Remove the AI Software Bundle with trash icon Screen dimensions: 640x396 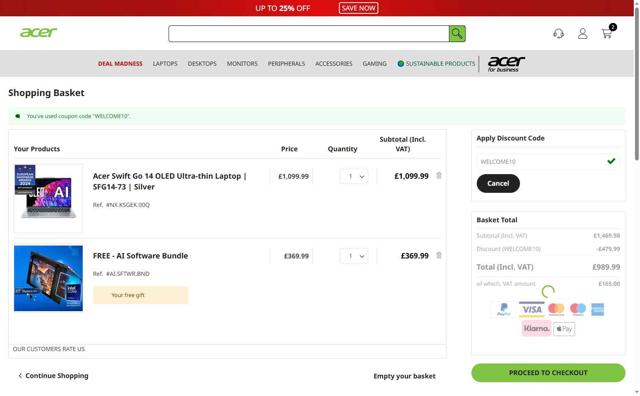(x=439, y=255)
